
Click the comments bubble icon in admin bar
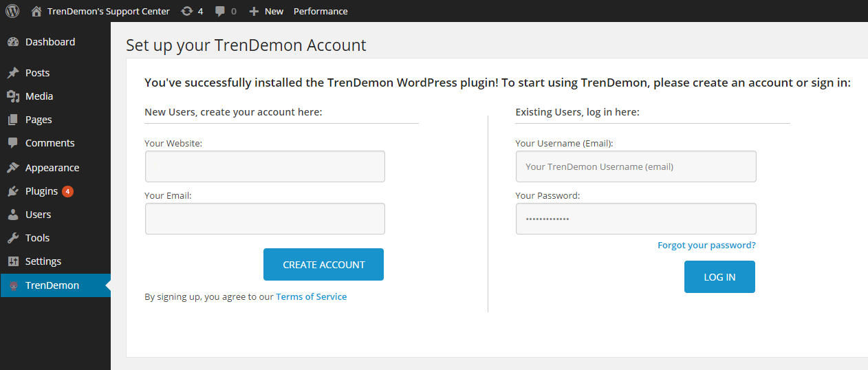pos(220,11)
